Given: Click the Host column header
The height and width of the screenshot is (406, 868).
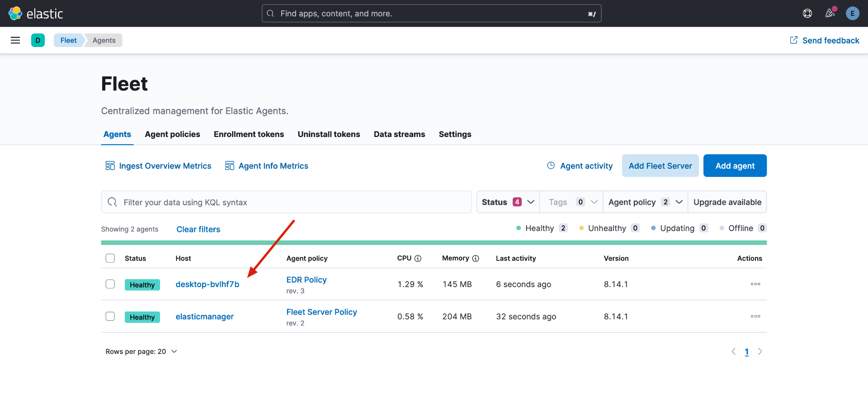Looking at the screenshot, I should 183,258.
